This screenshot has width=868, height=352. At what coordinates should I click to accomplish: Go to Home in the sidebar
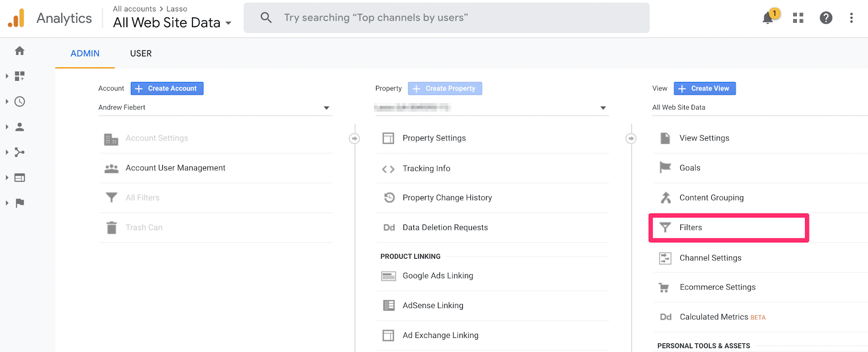coord(20,50)
